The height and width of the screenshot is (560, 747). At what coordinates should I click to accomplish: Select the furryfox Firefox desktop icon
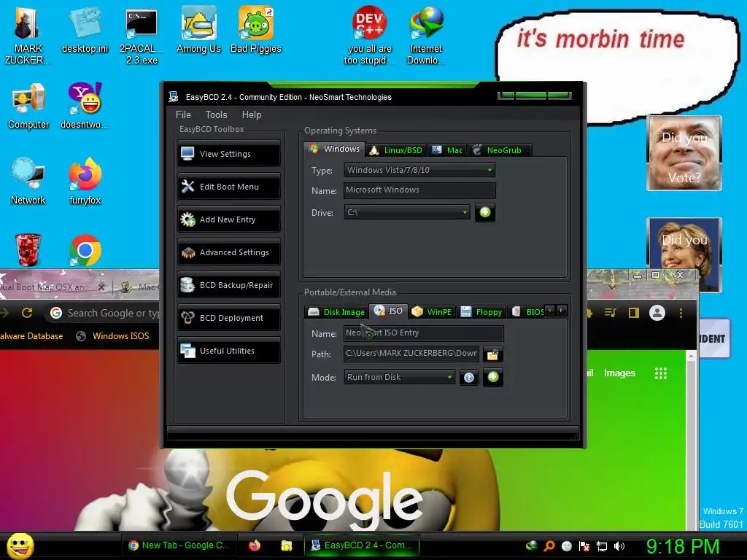85,182
